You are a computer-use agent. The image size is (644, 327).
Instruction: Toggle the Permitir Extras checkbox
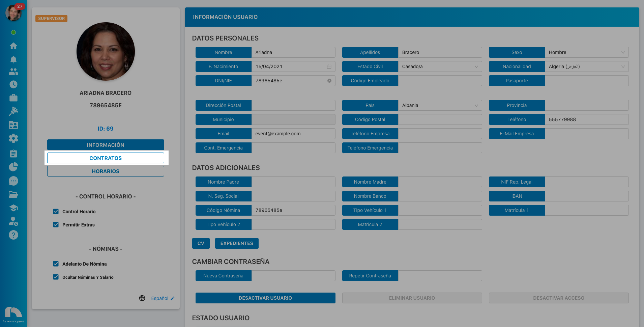tap(56, 225)
